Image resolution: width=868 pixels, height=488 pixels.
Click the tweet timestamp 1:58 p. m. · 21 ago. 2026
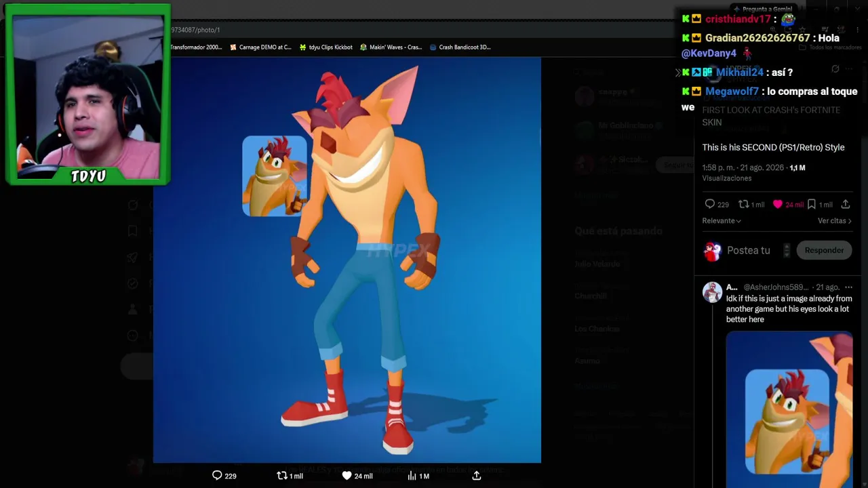pos(743,167)
